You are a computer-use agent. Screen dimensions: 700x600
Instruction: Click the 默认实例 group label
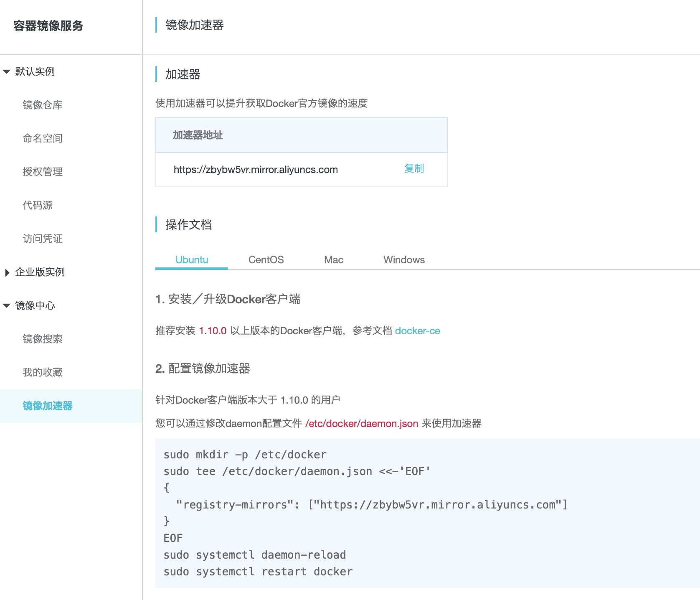coord(35,71)
